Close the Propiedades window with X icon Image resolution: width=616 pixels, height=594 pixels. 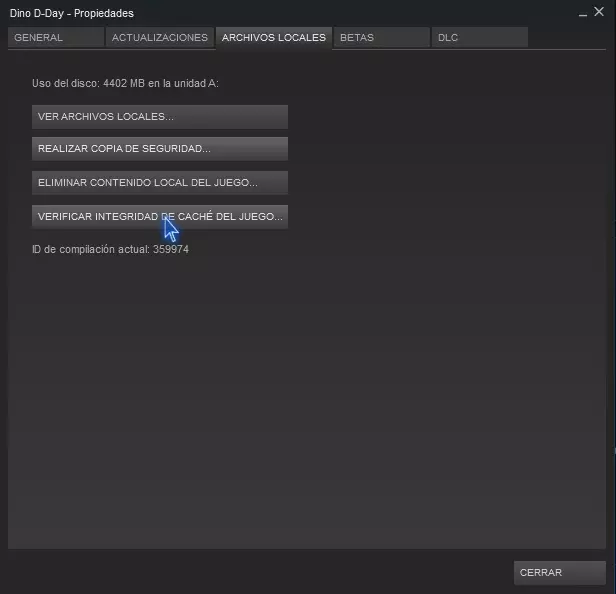click(599, 12)
